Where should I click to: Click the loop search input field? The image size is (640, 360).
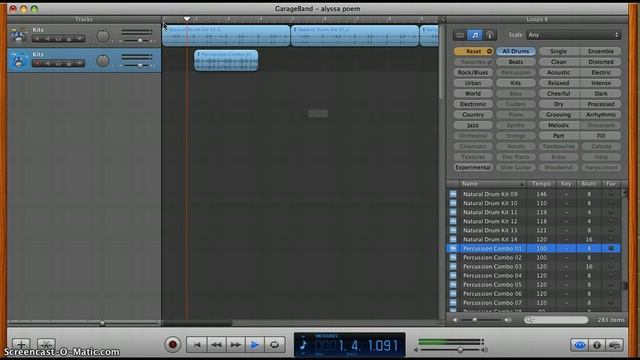pos(556,320)
